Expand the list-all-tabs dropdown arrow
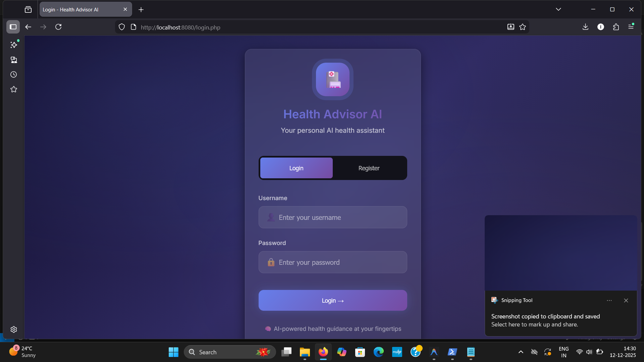This screenshot has height=362, width=644. [x=558, y=9]
